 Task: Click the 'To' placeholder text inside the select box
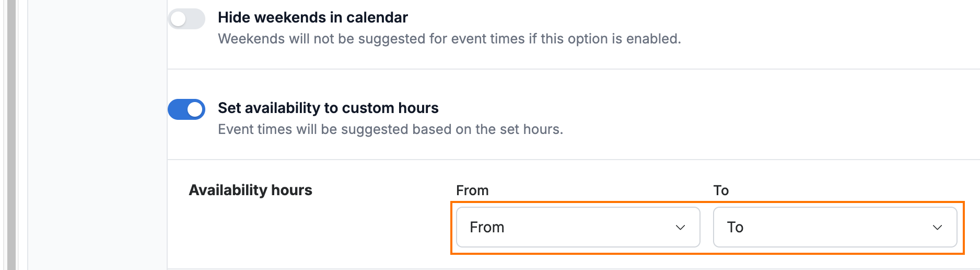tap(735, 227)
